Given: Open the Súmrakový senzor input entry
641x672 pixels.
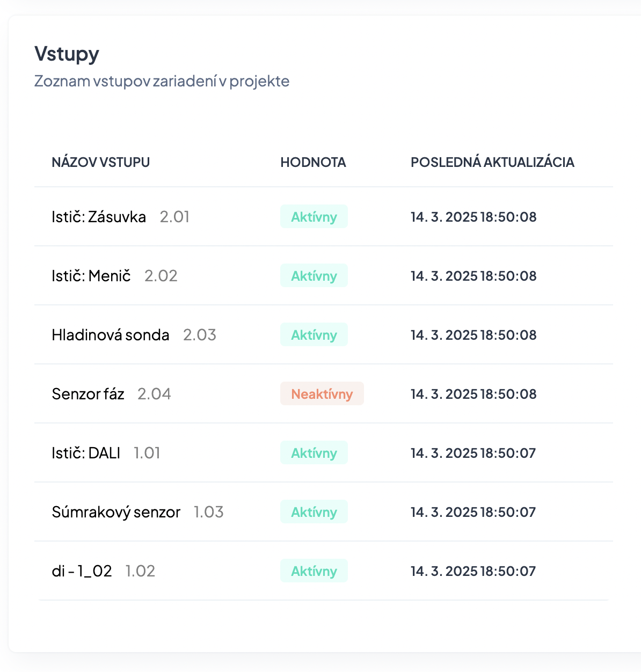Looking at the screenshot, I should [116, 512].
